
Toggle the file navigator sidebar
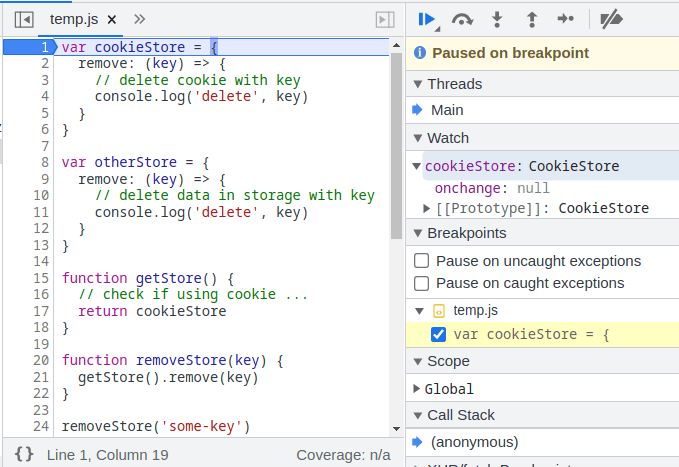24,19
